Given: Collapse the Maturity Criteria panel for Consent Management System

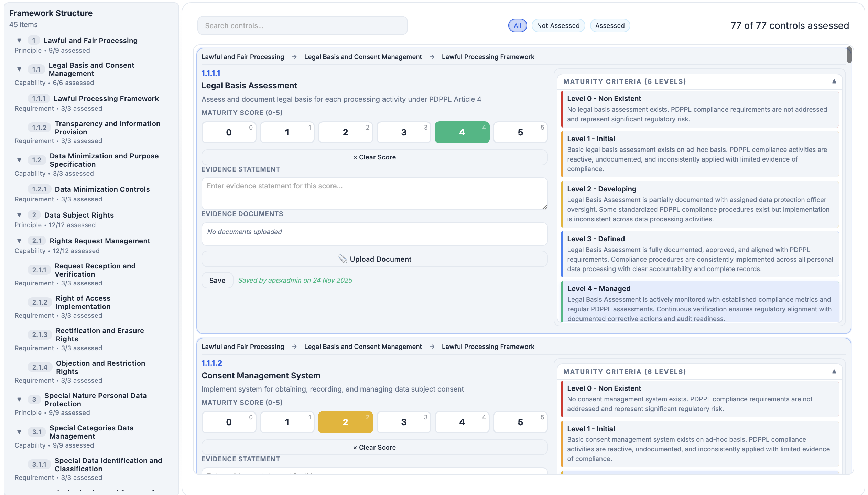Looking at the screenshot, I should pos(835,372).
